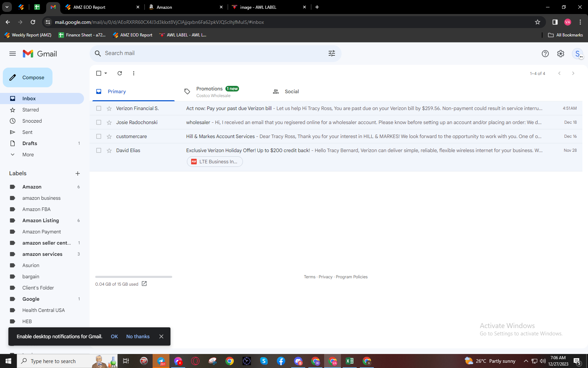The height and width of the screenshot is (368, 588).
Task: Star the Josie Radochonski email
Action: (x=109, y=122)
